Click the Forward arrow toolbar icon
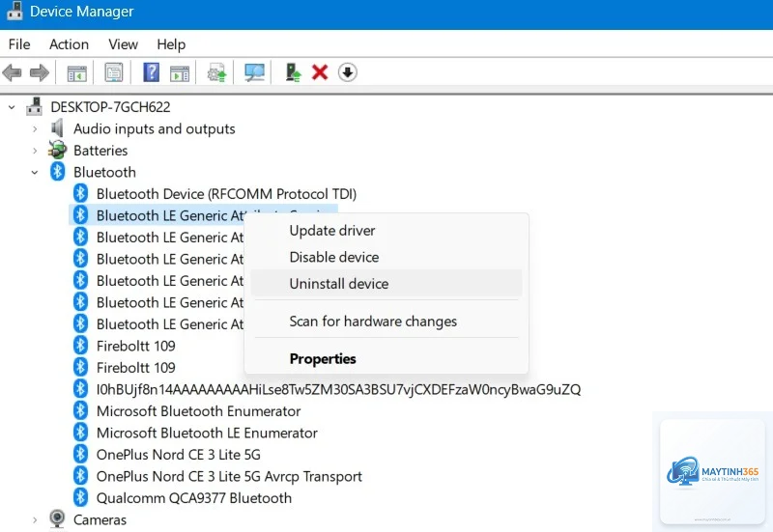This screenshot has width=773, height=532. [x=40, y=73]
